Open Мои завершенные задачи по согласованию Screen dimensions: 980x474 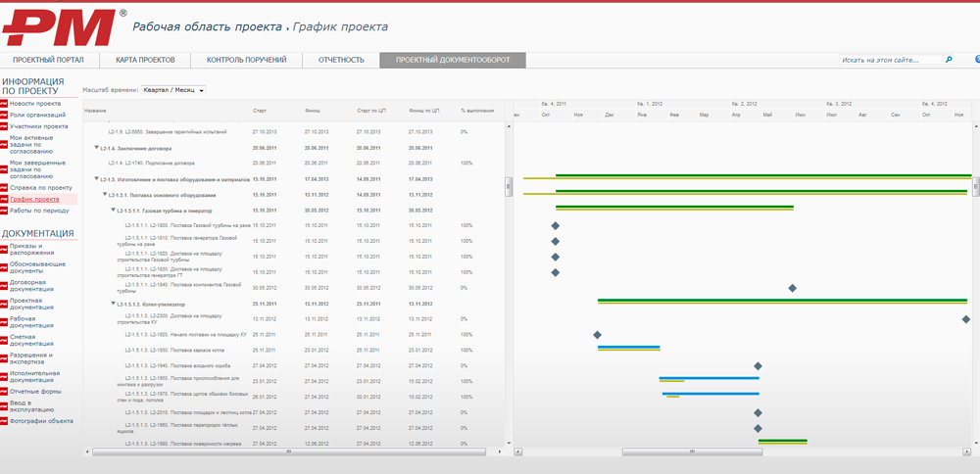35,169
